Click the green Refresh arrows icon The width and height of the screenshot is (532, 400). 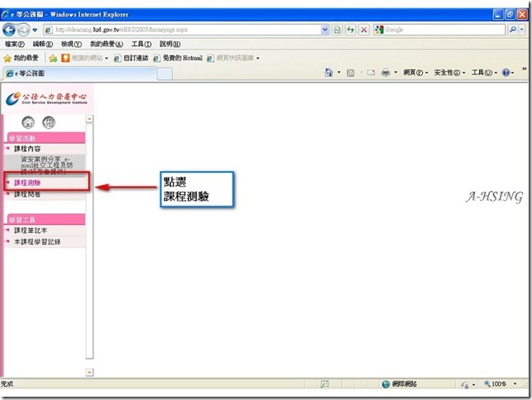tap(350, 30)
